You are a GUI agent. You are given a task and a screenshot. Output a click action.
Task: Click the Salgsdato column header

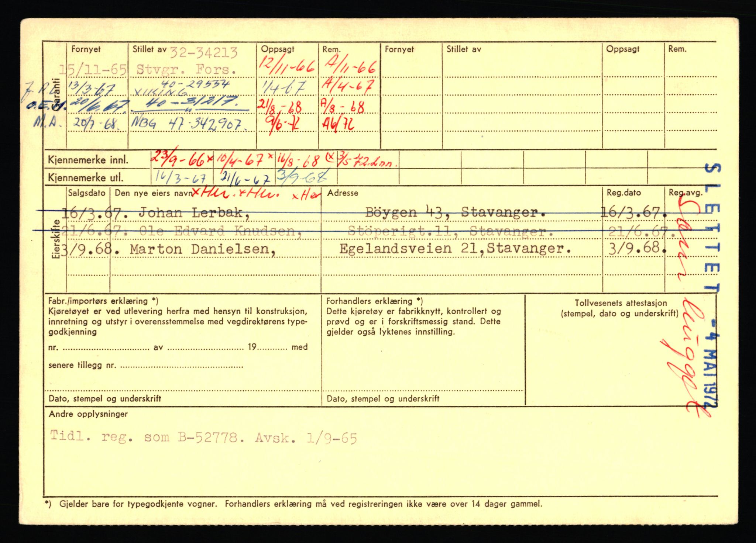click(87, 193)
